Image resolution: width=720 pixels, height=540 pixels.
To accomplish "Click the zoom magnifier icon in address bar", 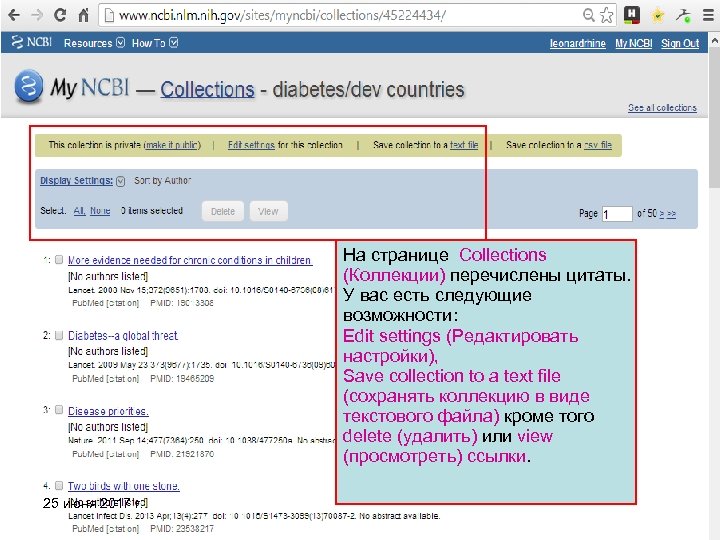I will [588, 15].
